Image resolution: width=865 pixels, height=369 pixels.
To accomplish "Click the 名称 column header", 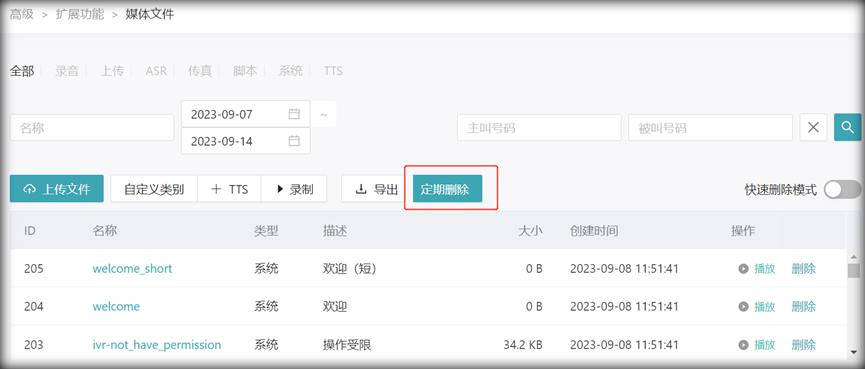I will [x=105, y=231].
